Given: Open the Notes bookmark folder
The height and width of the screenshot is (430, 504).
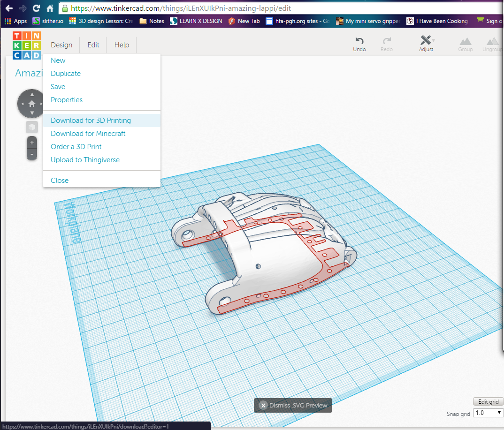Looking at the screenshot, I should point(152,21).
